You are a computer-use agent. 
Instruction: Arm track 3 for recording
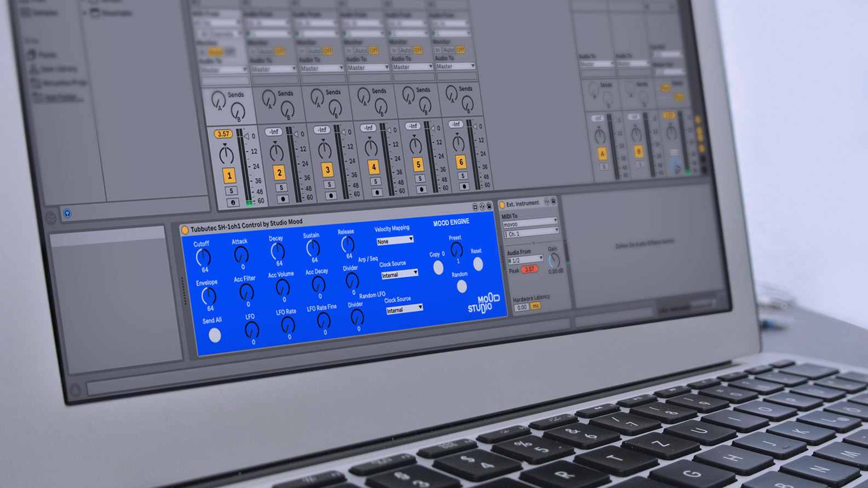331,195
